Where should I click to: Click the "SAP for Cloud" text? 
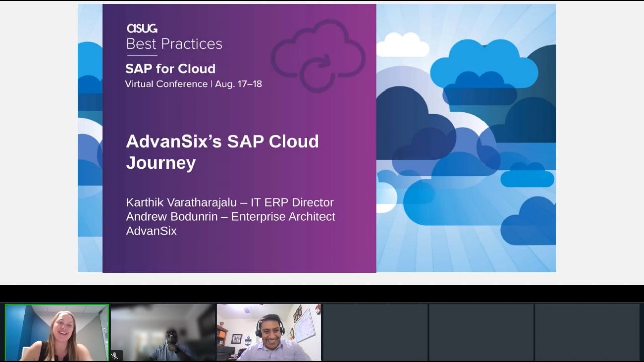click(170, 69)
